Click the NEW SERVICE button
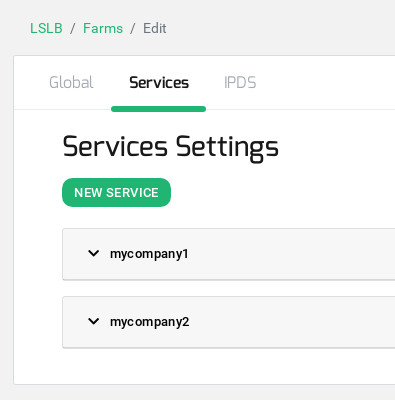 (x=116, y=192)
